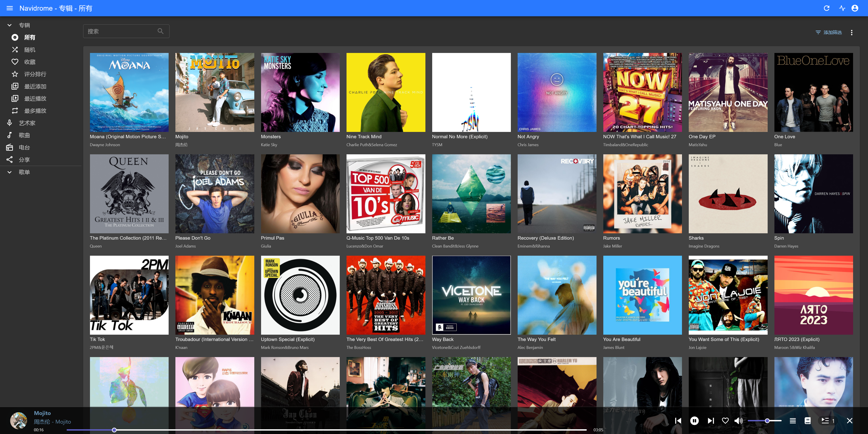Open lyrics book icon in player

(x=808, y=420)
